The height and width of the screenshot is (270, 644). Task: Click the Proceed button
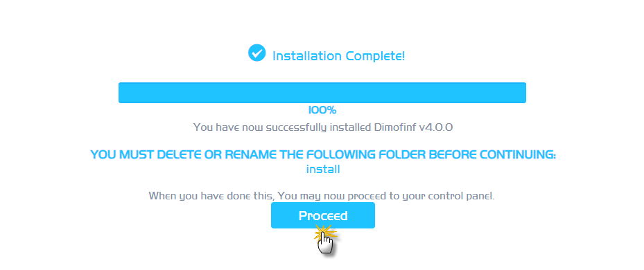323,215
